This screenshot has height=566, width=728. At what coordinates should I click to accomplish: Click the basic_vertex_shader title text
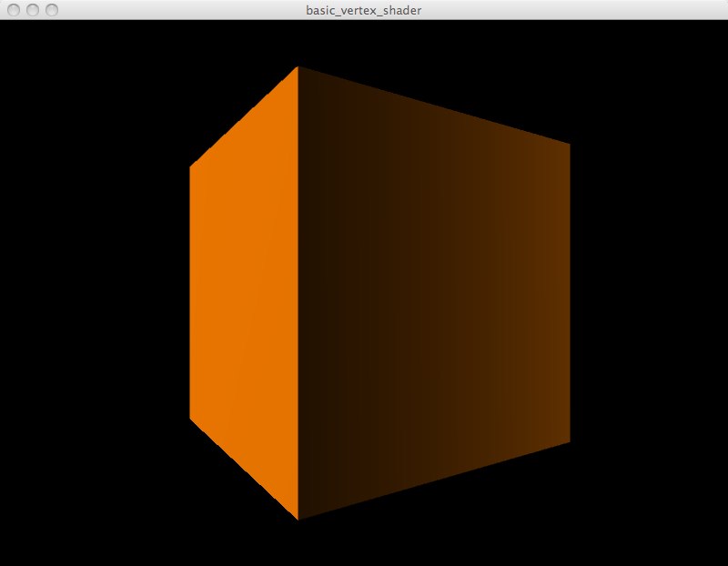[363, 10]
